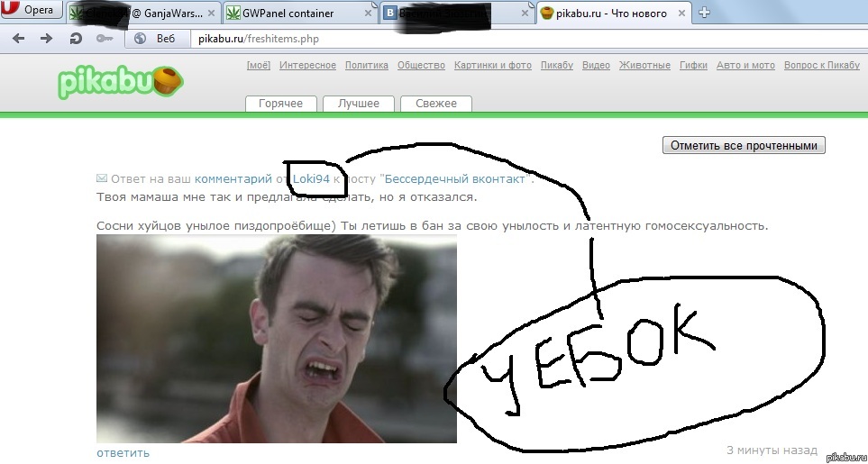The width and height of the screenshot is (868, 464).
Task: Click the pikabu tab cupcake favicon
Action: (547, 14)
